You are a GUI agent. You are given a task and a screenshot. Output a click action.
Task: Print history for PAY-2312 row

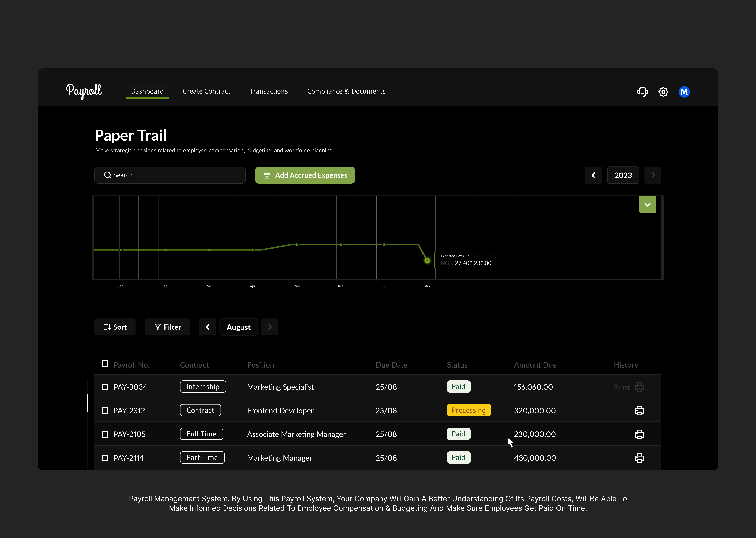pyautogui.click(x=639, y=410)
